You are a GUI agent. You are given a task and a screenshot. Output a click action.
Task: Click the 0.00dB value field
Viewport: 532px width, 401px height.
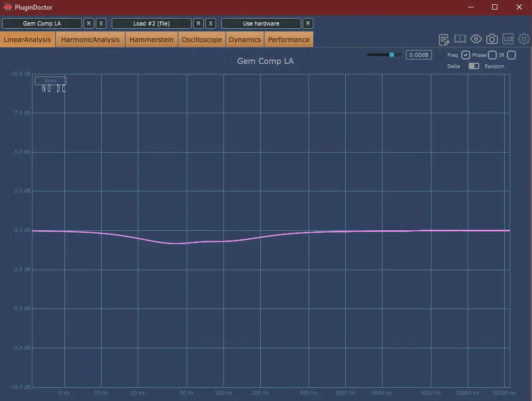(419, 55)
